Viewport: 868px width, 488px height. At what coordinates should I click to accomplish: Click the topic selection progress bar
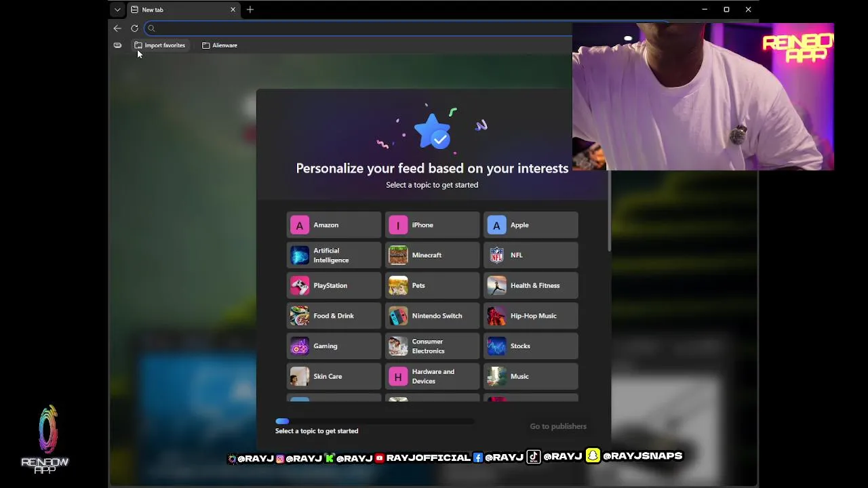click(374, 422)
